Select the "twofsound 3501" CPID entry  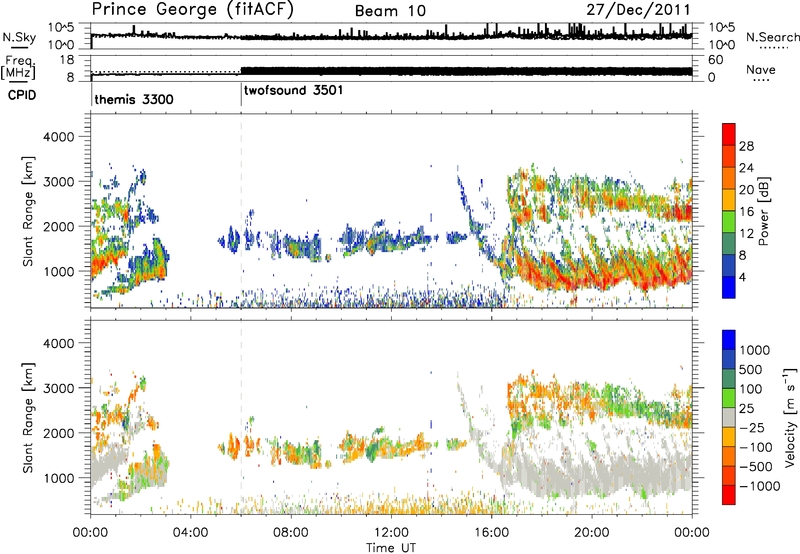(x=293, y=91)
